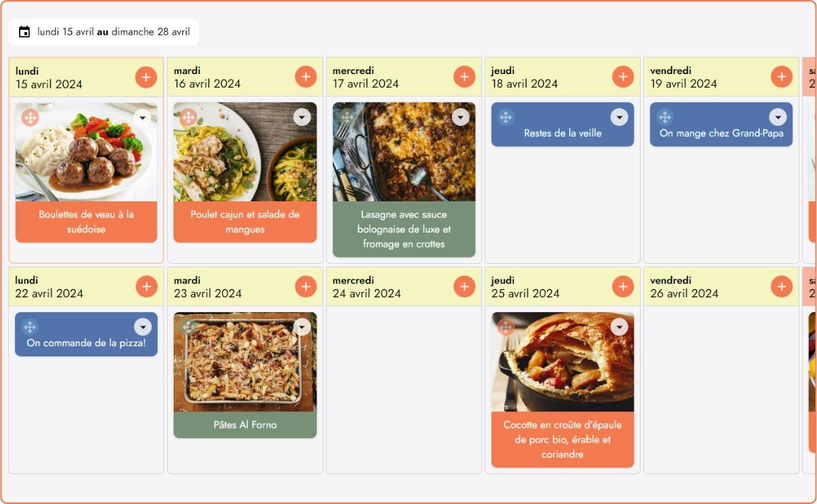Open options for On mange chez Grand-Papa
Viewport: 817px width, 504px height.
coord(778,118)
